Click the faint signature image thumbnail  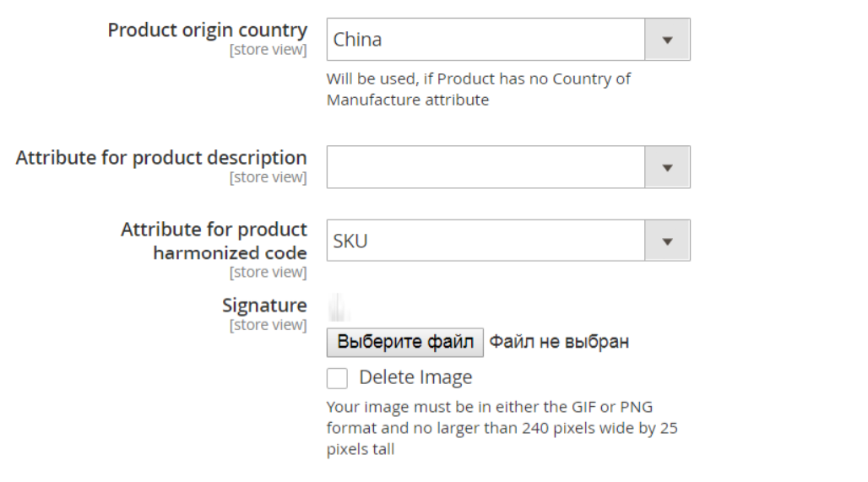coord(338,307)
